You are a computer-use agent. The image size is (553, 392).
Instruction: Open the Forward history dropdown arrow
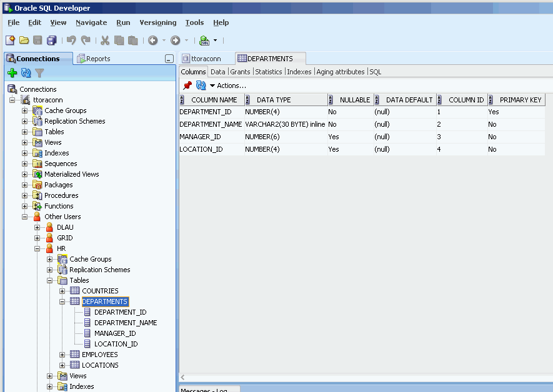click(x=187, y=41)
